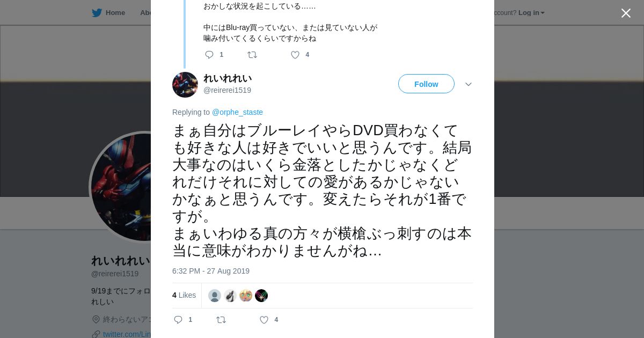Click the retweet icon under the main tweet
This screenshot has width=644, height=338.
221,320
